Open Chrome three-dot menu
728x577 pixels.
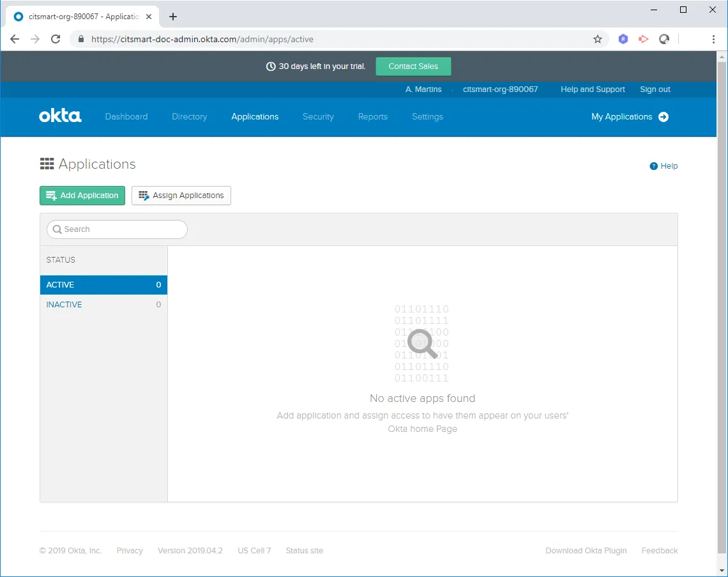click(713, 39)
